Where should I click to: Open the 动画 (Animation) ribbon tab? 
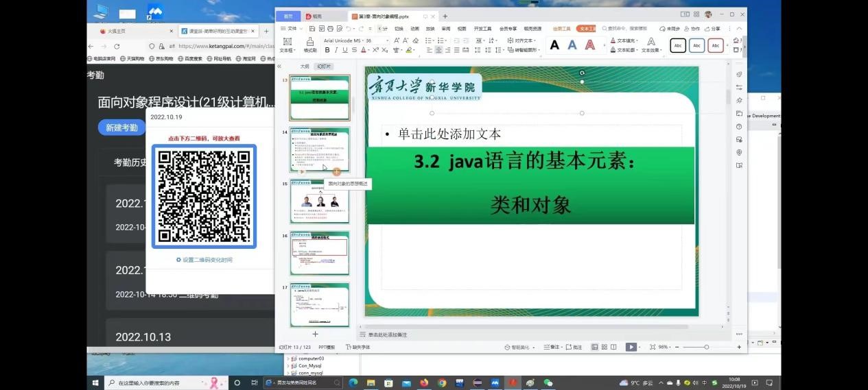[414, 29]
